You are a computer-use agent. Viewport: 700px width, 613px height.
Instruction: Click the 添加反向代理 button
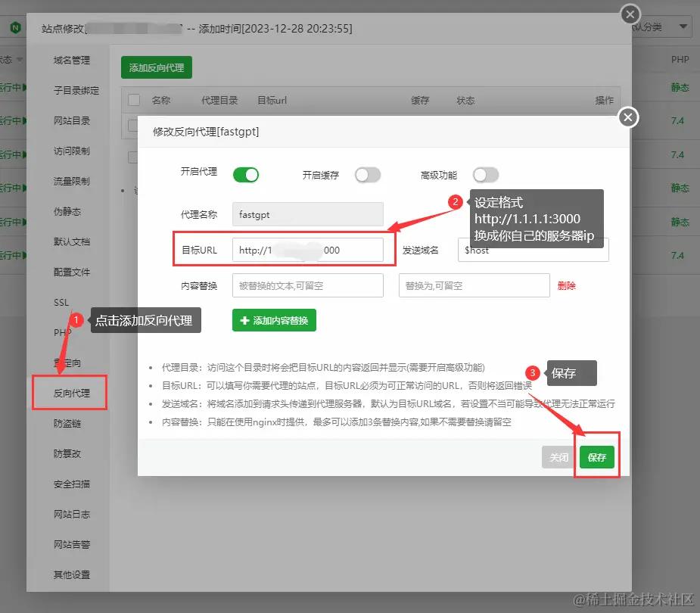point(157,67)
